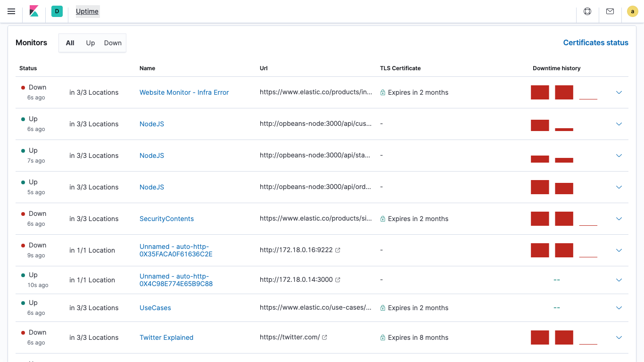Open Unnamed auto-http-0X35FACA0F61636C2E monitor
The image size is (644, 362).
tap(176, 250)
